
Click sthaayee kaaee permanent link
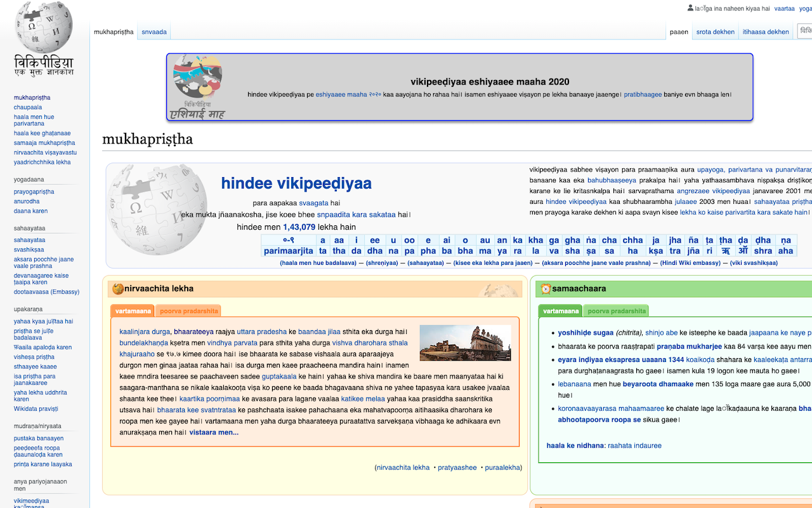coord(36,366)
